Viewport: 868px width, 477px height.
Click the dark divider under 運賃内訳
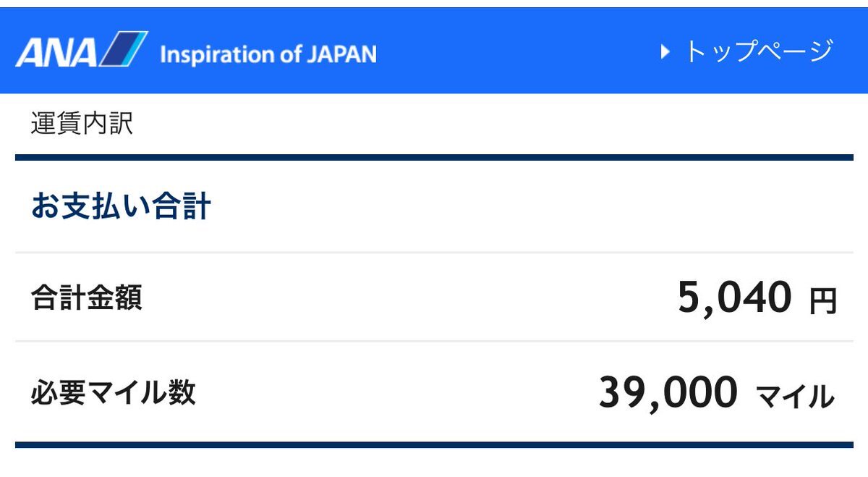pos(434,157)
